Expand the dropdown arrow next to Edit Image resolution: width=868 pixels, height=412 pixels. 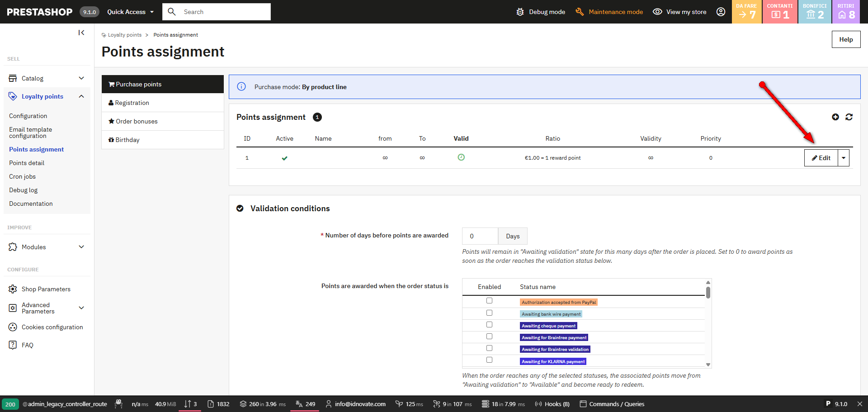(x=844, y=158)
